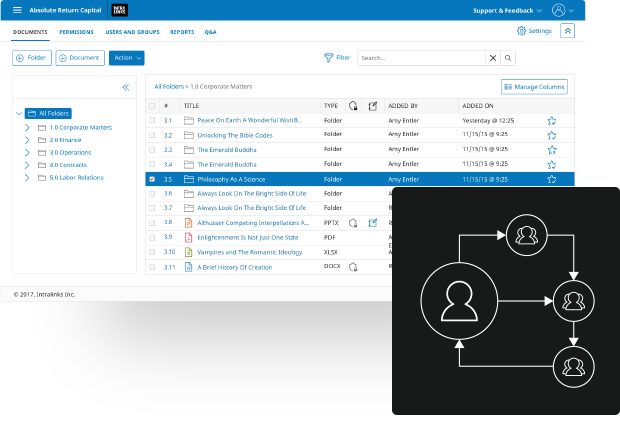Image resolution: width=620 pixels, height=440 pixels.
Task: Click the Manage Columns button
Action: tap(534, 87)
